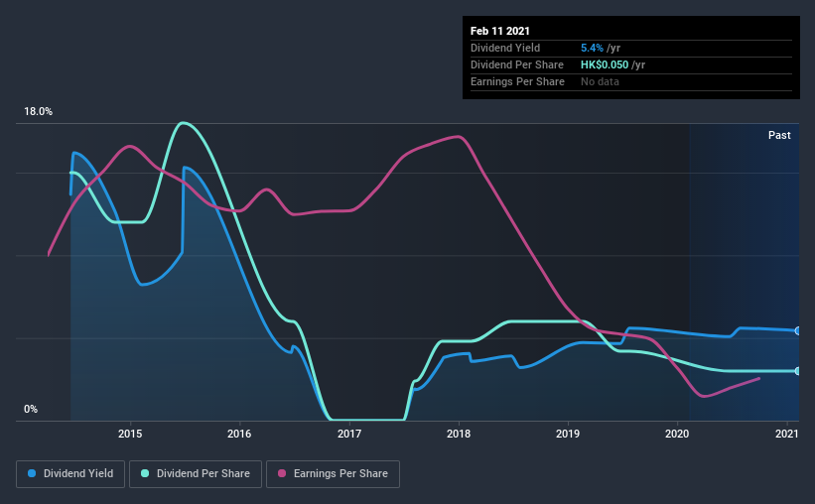
Task: Click the 2017 x-axis label
Action: click(349, 434)
